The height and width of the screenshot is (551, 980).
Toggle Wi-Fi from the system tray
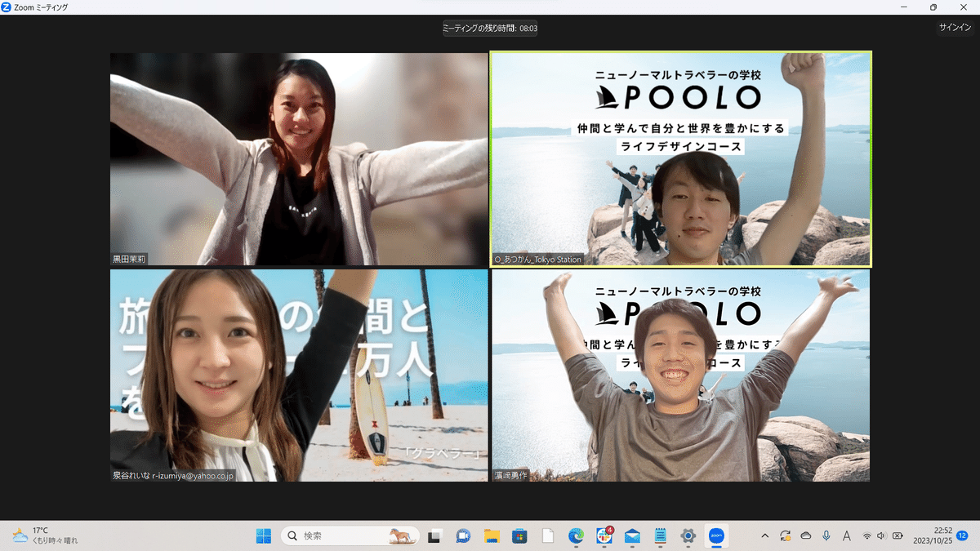(867, 536)
